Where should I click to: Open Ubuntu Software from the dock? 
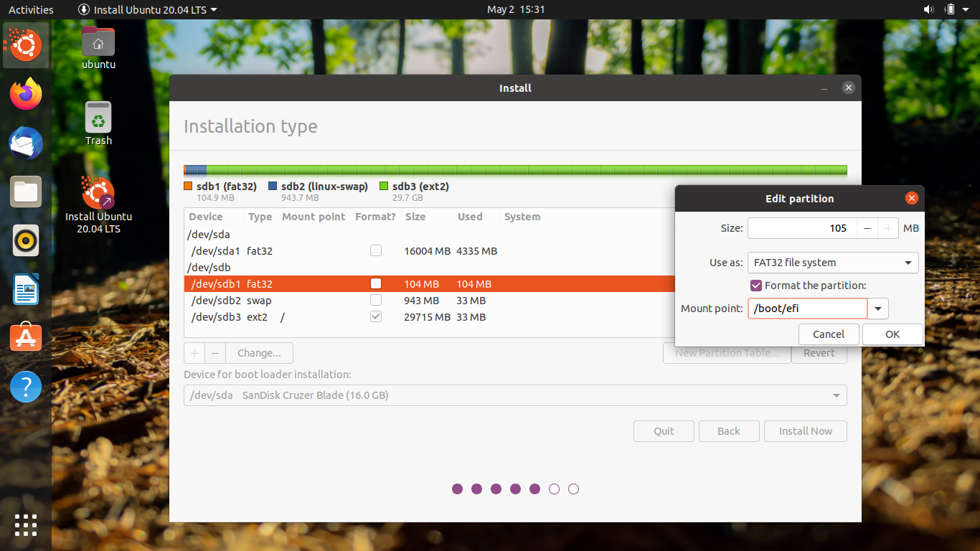point(26,337)
